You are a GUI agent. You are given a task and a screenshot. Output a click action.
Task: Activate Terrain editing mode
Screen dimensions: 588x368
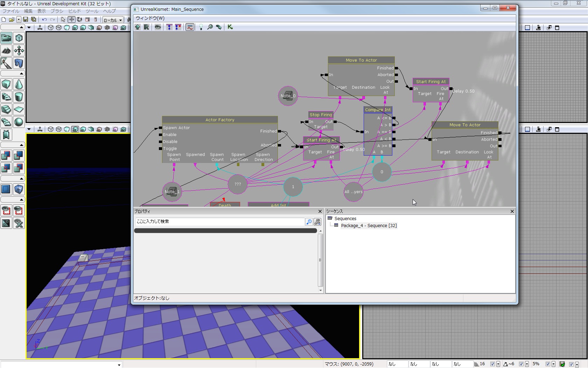click(x=6, y=50)
